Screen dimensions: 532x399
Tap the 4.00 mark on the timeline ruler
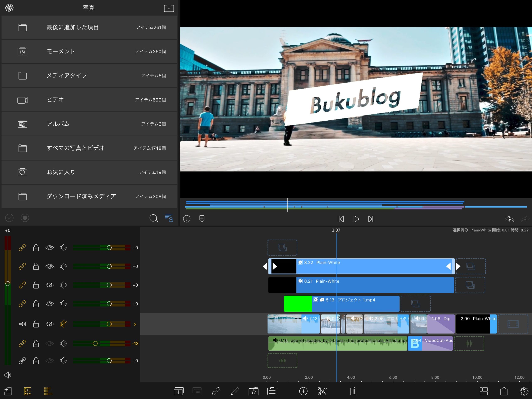pyautogui.click(x=351, y=377)
